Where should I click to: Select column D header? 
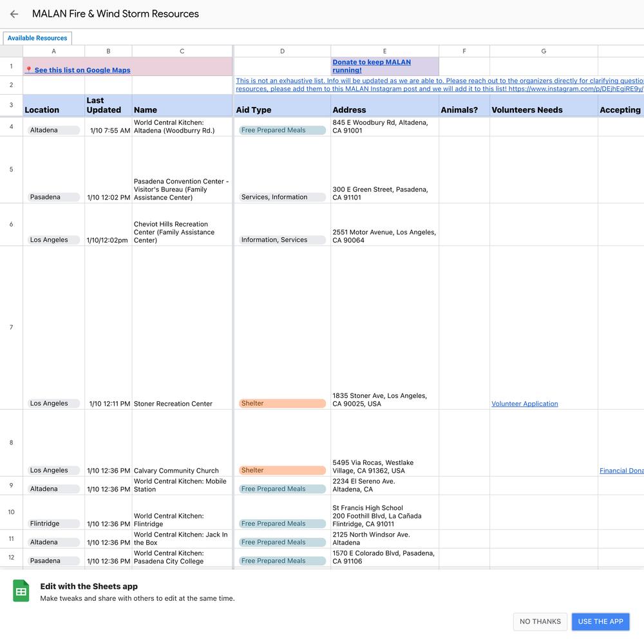pos(282,52)
